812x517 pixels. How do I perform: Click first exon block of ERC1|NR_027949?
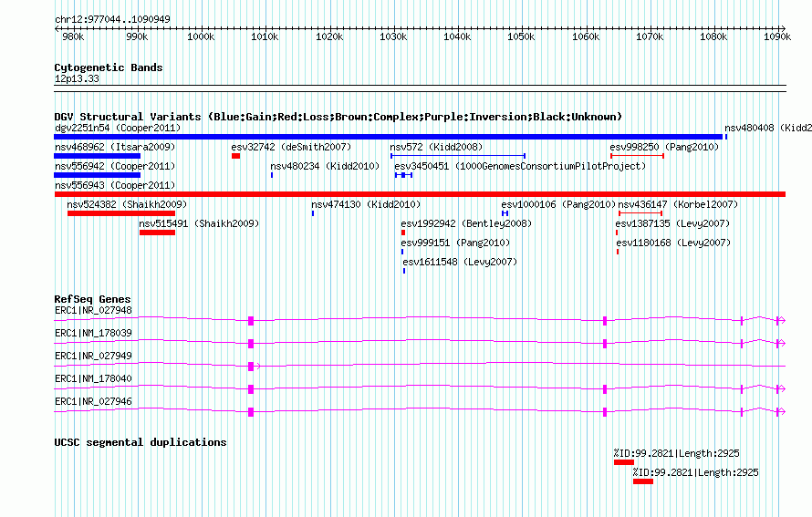point(251,367)
